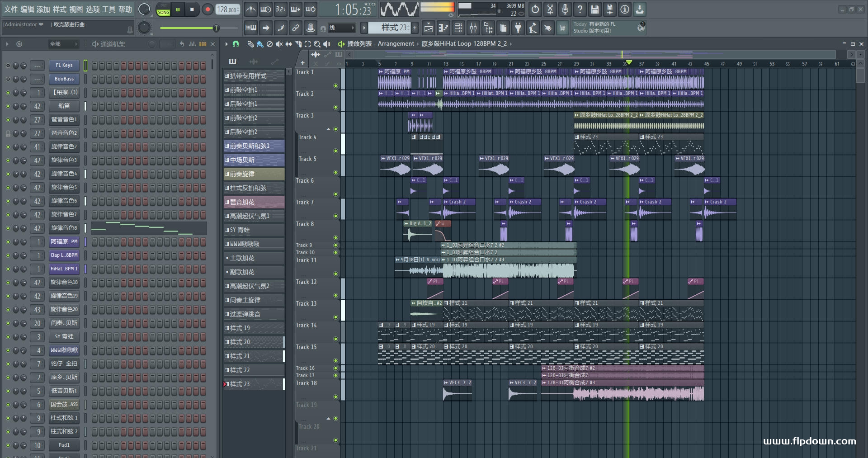Open the 视图 (View) menu
The image size is (868, 458).
pos(76,9)
